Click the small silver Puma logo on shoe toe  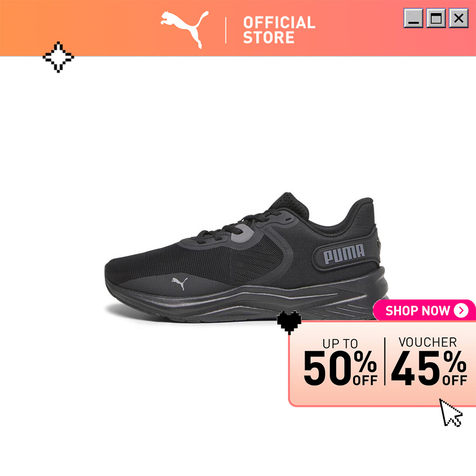pyautogui.click(x=180, y=284)
